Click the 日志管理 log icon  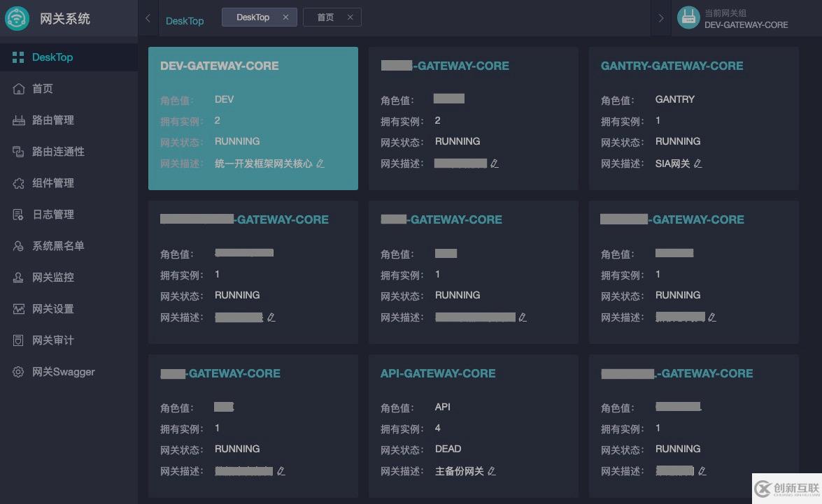(x=18, y=215)
